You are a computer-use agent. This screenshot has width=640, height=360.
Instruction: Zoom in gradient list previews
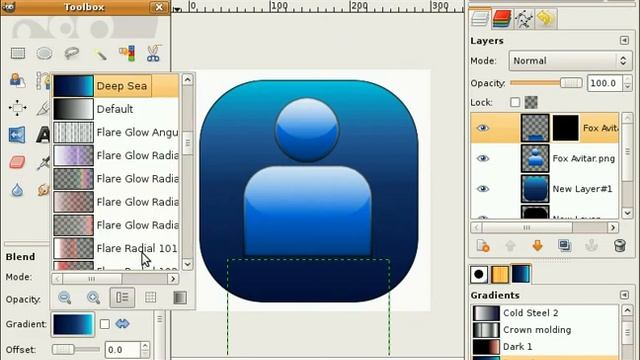[x=93, y=298]
